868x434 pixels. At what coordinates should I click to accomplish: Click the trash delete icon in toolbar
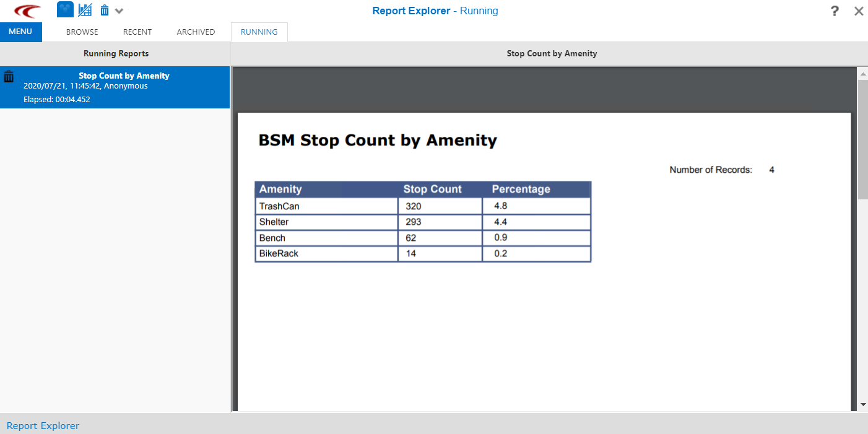104,9
